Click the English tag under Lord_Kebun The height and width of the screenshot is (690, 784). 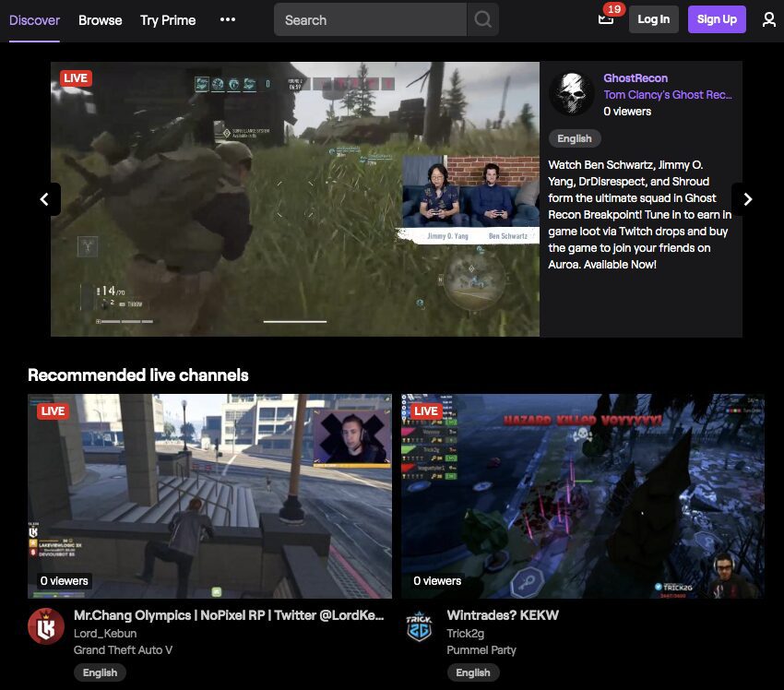pyautogui.click(x=100, y=672)
